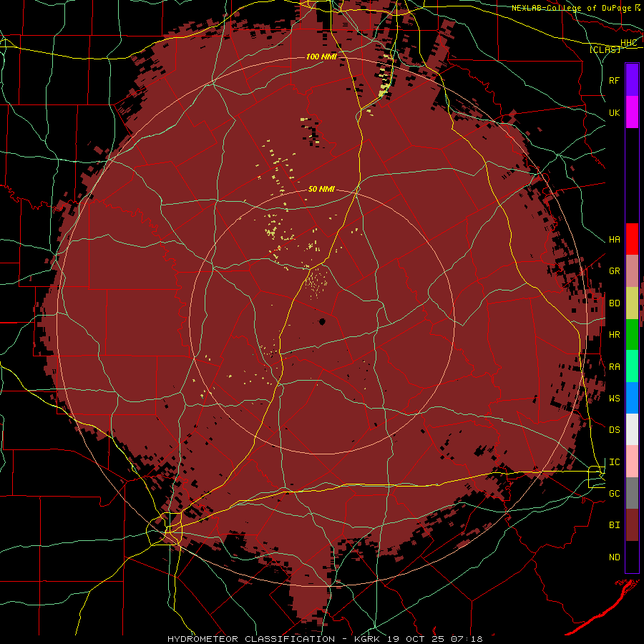Click the BI dark red legend swatch

tap(632, 525)
